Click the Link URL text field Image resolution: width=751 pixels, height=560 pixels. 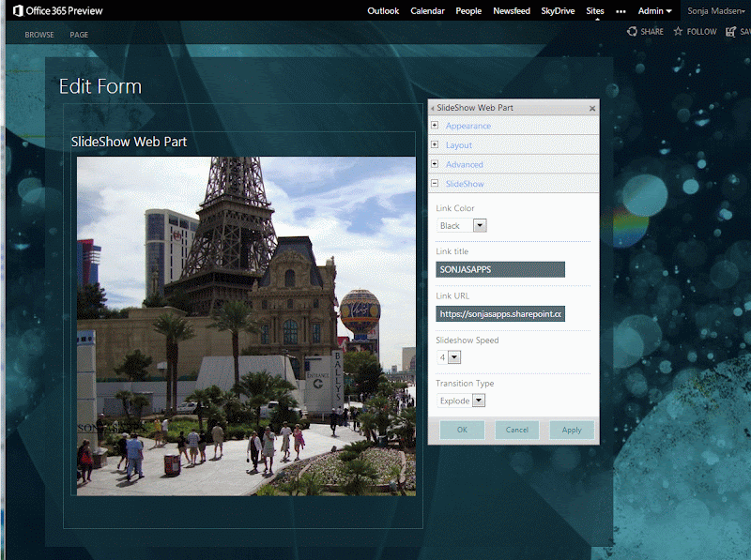point(500,314)
